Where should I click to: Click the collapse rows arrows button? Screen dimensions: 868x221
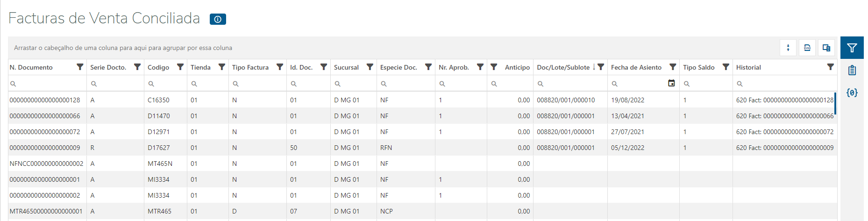click(x=788, y=48)
